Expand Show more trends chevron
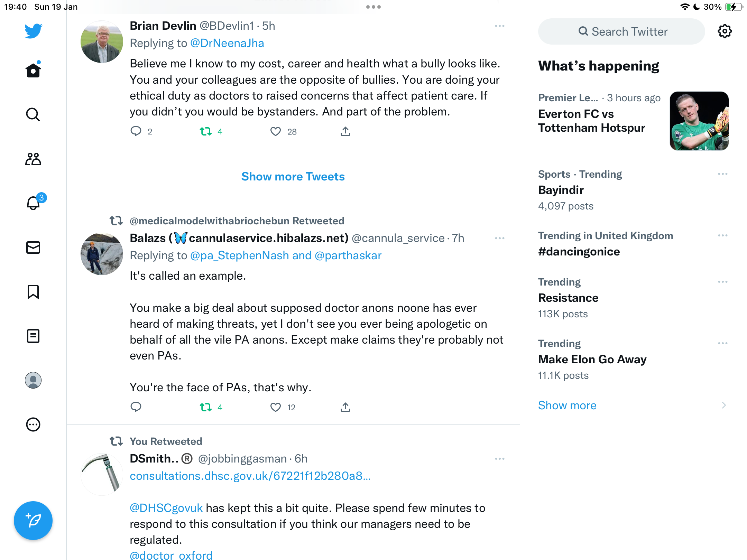Screen dimensions: 747x560 click(x=724, y=405)
